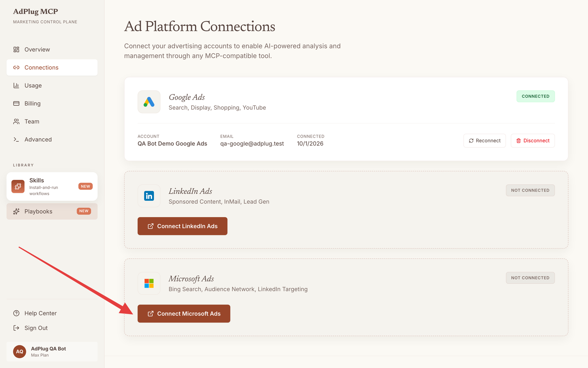Viewport: 588px width, 368px height.
Task: Click the Playbooks sparkle icon
Action: 16,211
